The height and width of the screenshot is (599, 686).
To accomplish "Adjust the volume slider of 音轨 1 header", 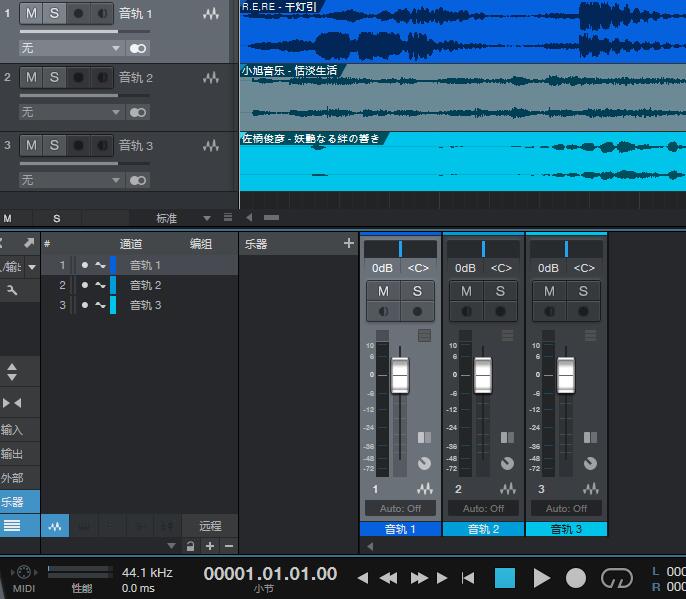I will coord(85,32).
